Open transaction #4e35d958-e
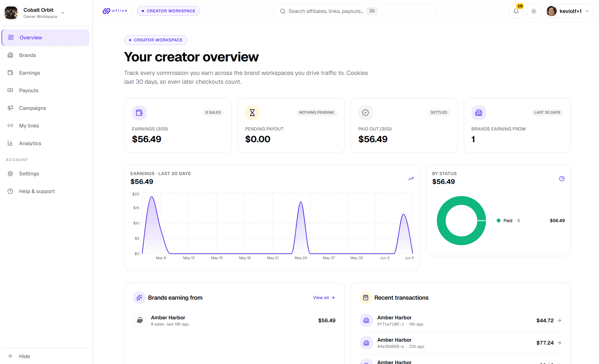The height and width of the screenshot is (364, 599). [x=461, y=343]
